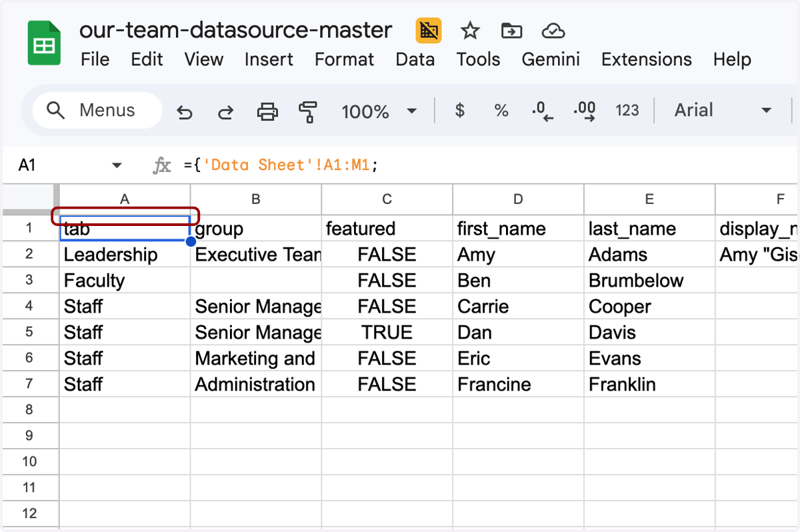Select the "Evans" cell
The height and width of the screenshot is (532, 800).
(650, 358)
